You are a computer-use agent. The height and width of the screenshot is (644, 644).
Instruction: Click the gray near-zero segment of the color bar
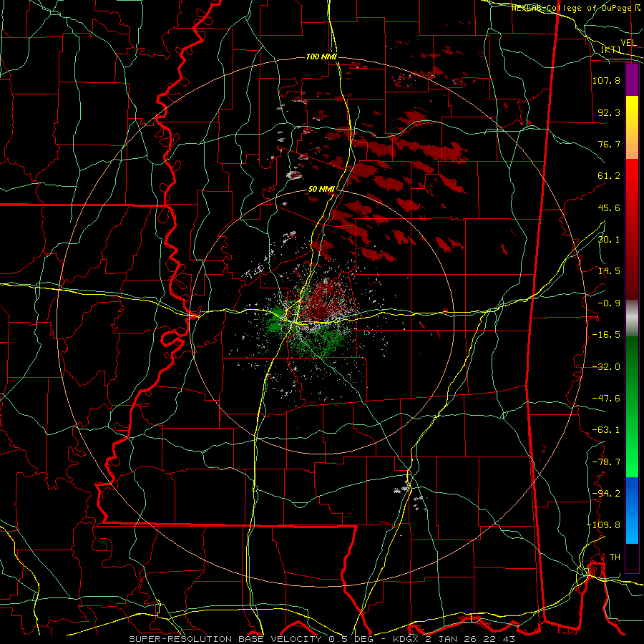[632, 318]
